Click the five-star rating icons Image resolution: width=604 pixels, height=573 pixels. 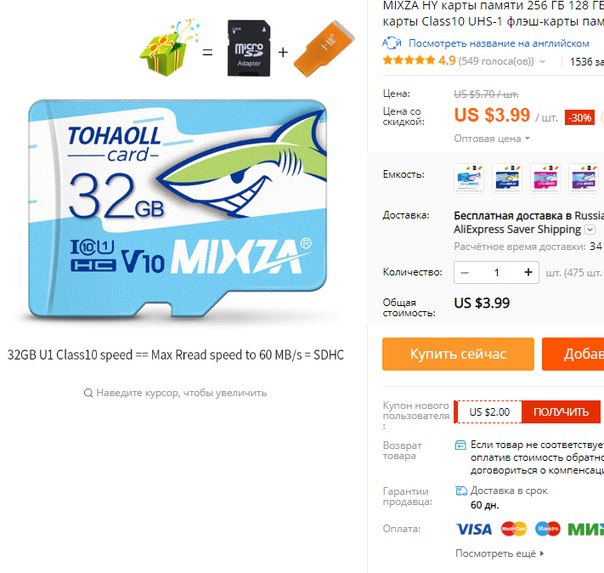[x=409, y=60]
